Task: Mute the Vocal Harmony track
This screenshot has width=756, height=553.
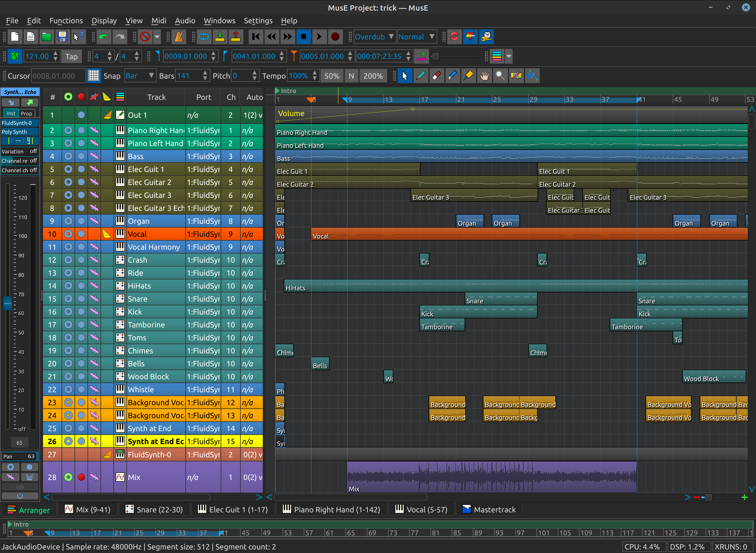Action: point(95,247)
